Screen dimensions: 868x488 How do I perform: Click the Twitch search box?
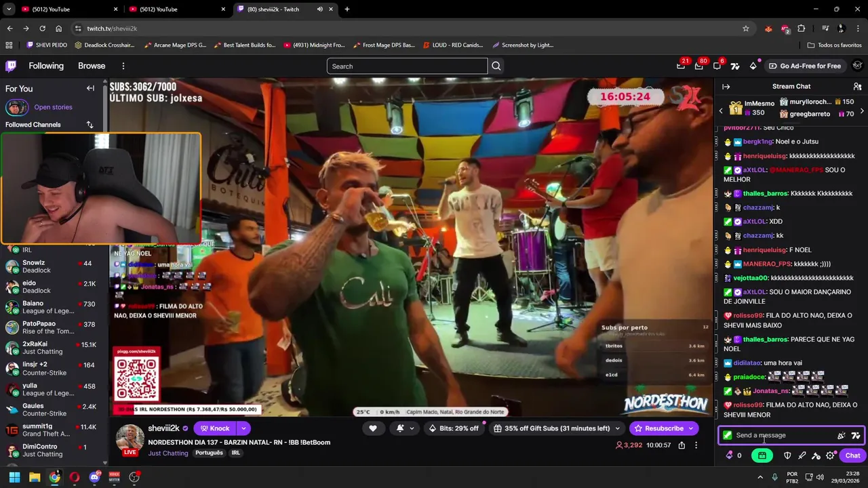[x=407, y=66]
